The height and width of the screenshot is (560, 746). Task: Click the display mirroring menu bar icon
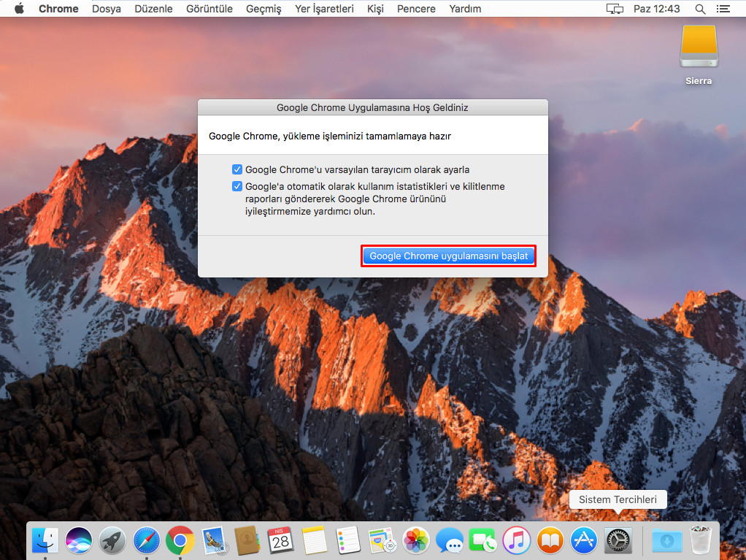[x=615, y=9]
